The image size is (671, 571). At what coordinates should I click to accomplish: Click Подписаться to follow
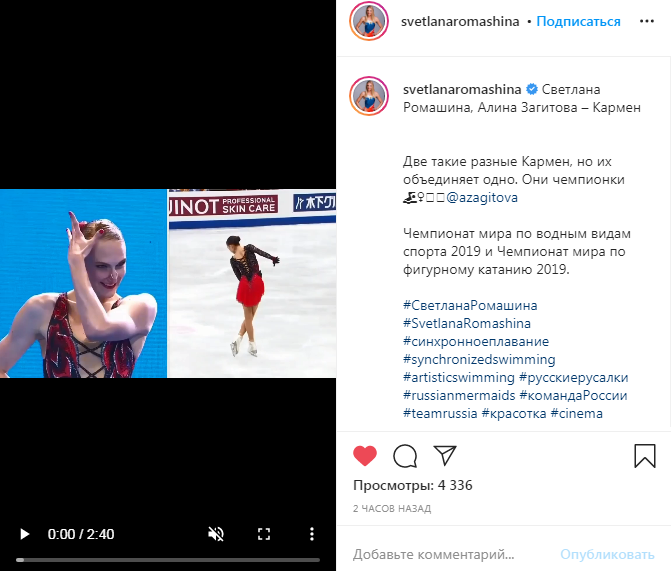578,21
